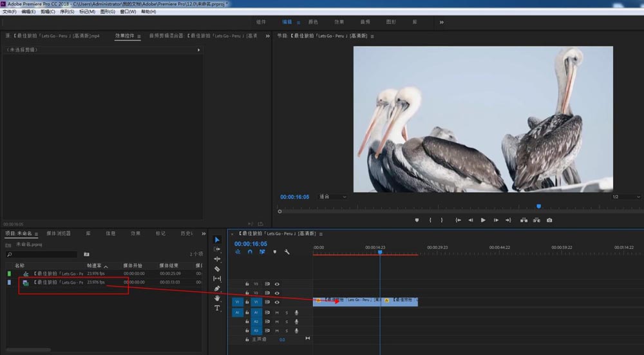Expand the workspace overflow chevron menu
The width and height of the screenshot is (644, 355).
pos(441,22)
